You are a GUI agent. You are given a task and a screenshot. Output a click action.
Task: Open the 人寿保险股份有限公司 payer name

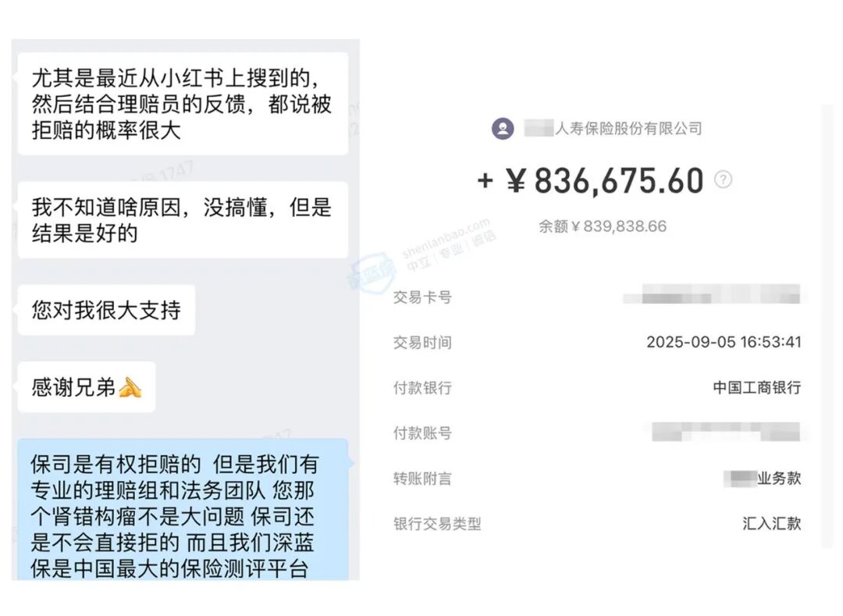[x=627, y=129]
